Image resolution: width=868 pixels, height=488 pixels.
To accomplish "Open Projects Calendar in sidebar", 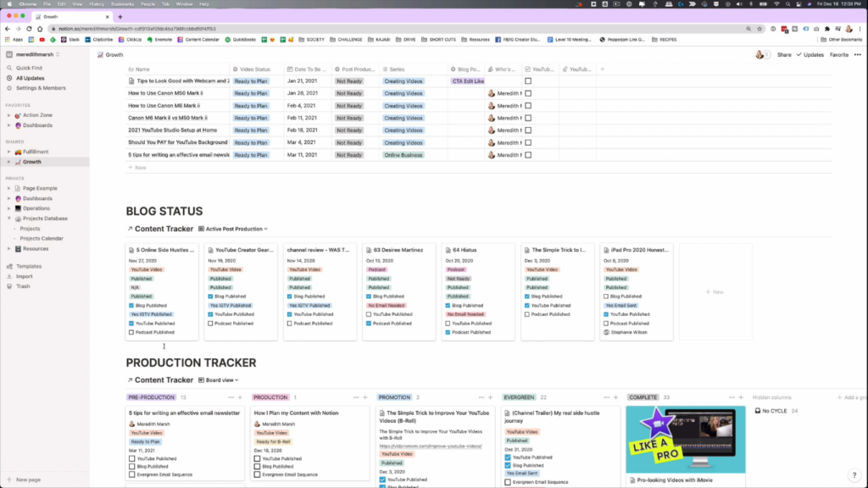I will 42,238.
